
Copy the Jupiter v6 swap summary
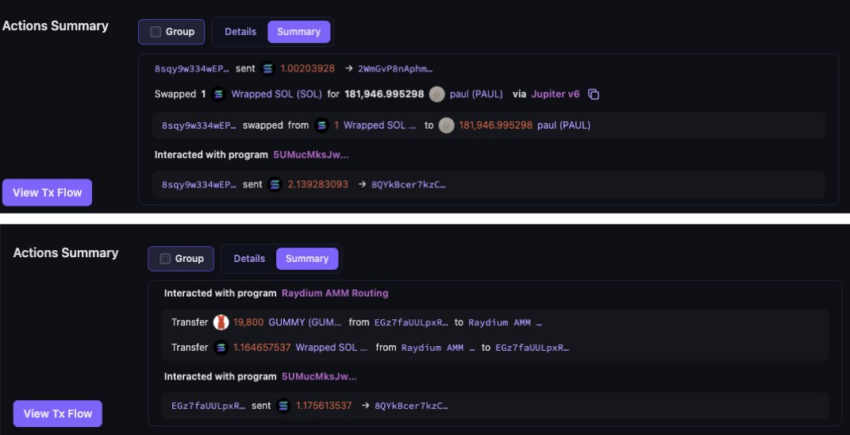coord(594,94)
